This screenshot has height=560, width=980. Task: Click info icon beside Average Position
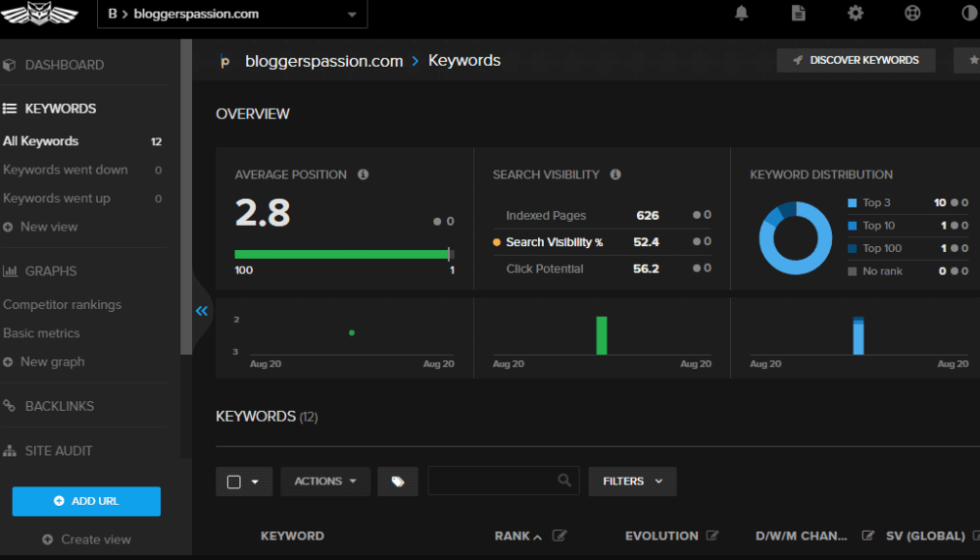point(364,175)
